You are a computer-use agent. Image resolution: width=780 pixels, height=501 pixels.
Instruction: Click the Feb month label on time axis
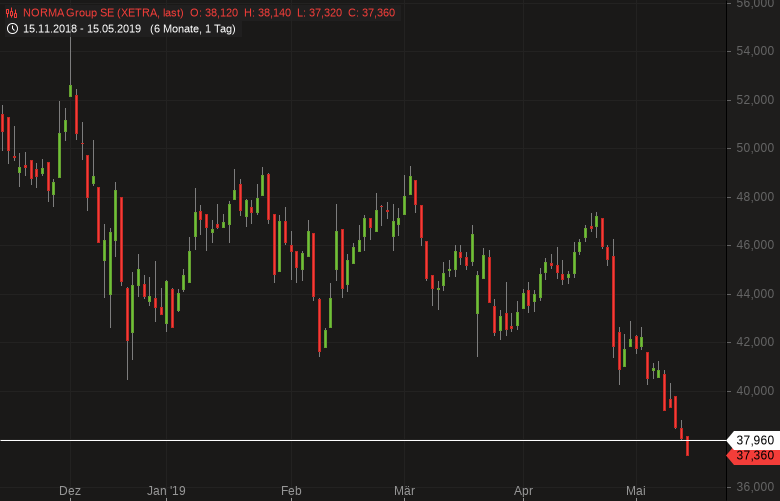[x=291, y=491]
